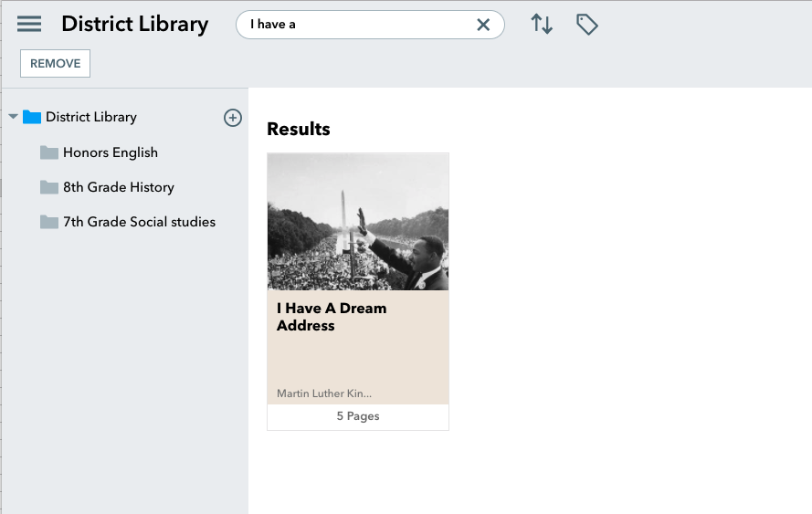Click the 'I Have A Dream Address' title
Viewport: 812px width, 514px height.
pos(332,317)
